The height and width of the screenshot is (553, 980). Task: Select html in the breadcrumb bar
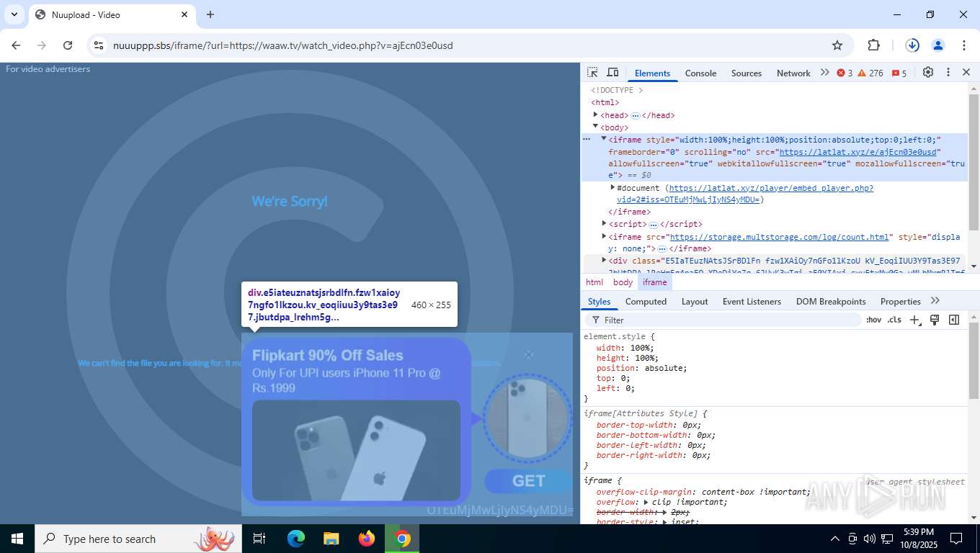click(594, 282)
